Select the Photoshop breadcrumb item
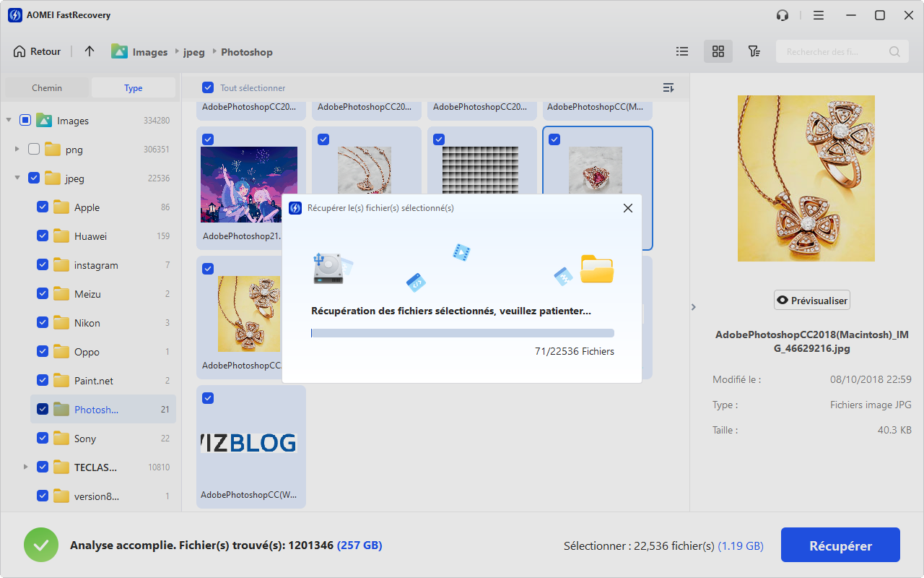 (x=247, y=52)
